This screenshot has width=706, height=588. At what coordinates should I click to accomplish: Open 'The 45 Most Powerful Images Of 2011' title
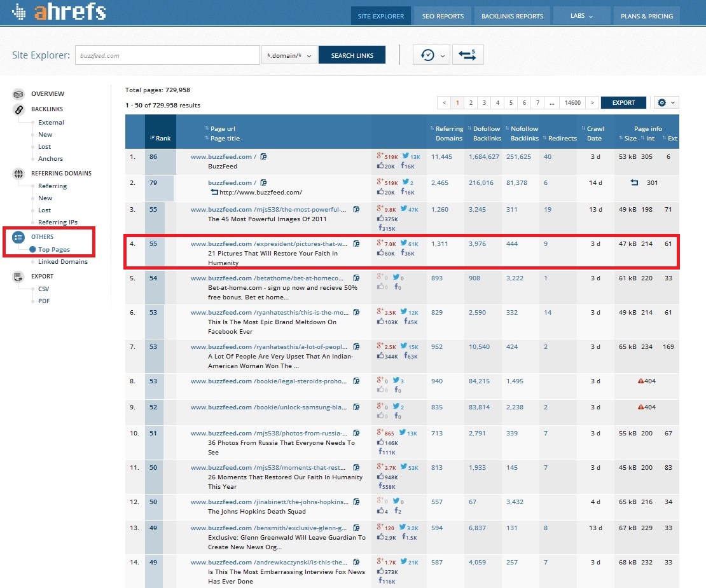pos(267,219)
